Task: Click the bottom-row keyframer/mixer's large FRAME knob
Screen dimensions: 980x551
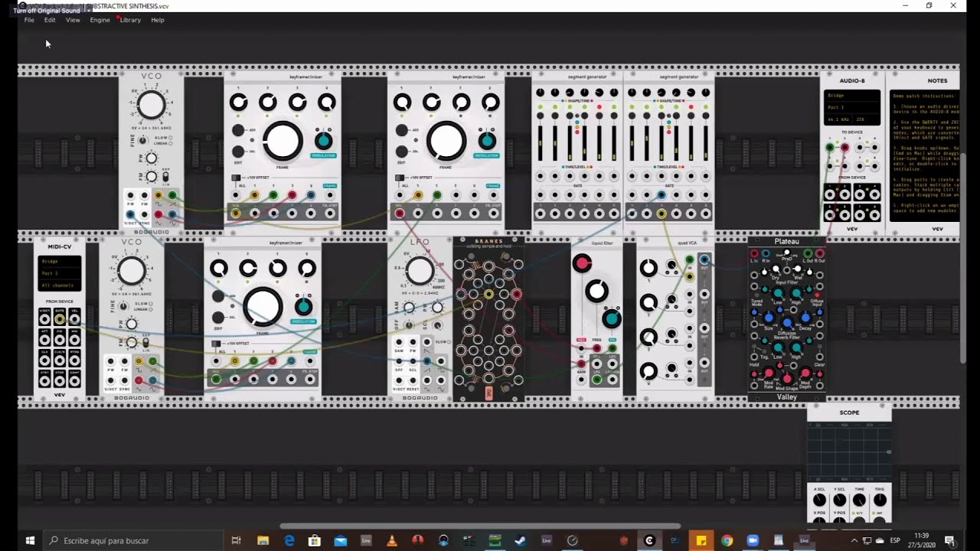Action: coord(263,306)
